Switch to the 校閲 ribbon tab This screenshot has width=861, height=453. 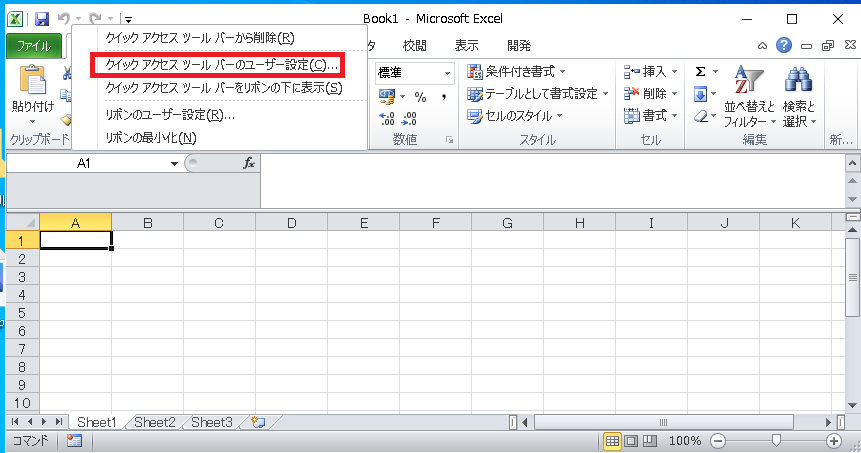[x=415, y=46]
